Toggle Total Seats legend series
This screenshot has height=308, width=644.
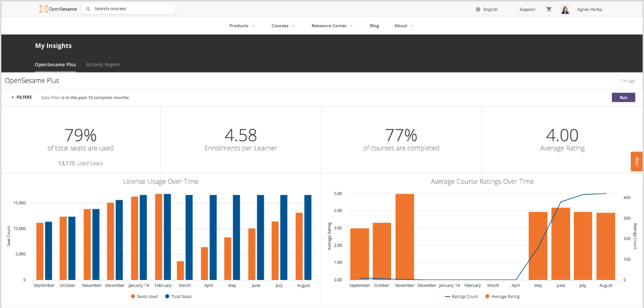point(178,296)
